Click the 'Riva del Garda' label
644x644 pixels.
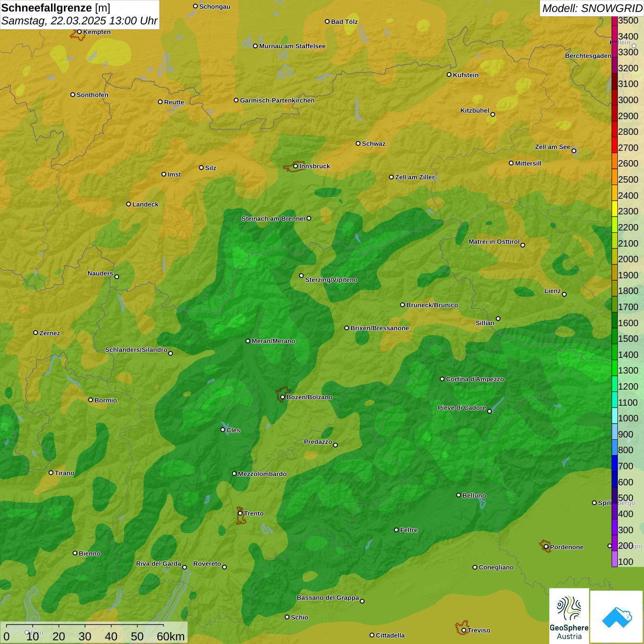(159, 563)
